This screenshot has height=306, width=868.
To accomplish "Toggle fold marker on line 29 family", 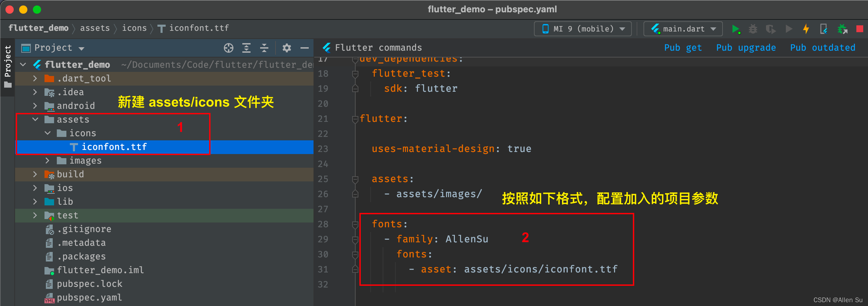I will (x=355, y=240).
